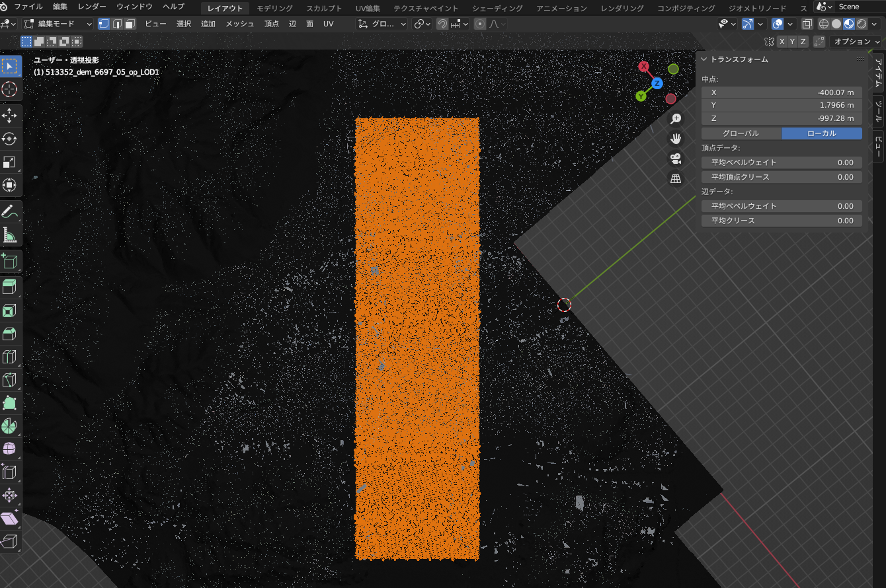Select the 3D Cursor tool
Image resolution: width=886 pixels, height=588 pixels.
click(x=10, y=90)
